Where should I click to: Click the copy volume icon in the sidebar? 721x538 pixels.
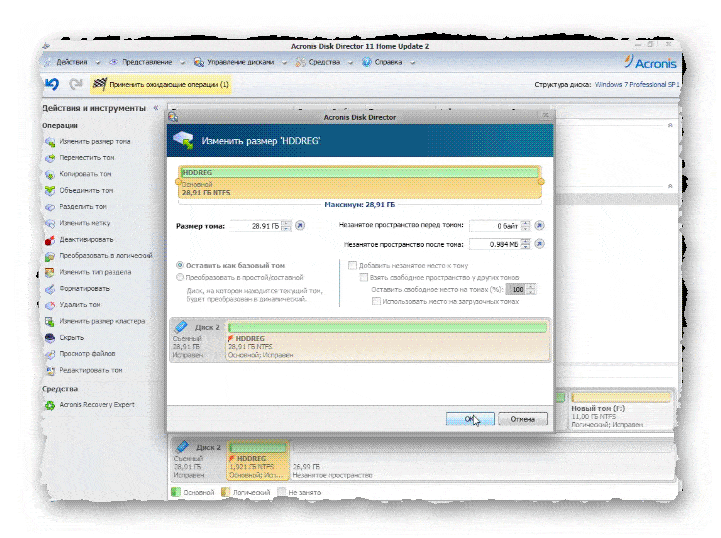[50, 175]
